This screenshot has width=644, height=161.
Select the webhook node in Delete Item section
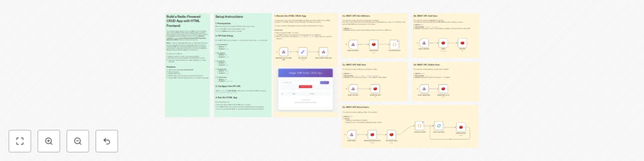click(x=424, y=89)
